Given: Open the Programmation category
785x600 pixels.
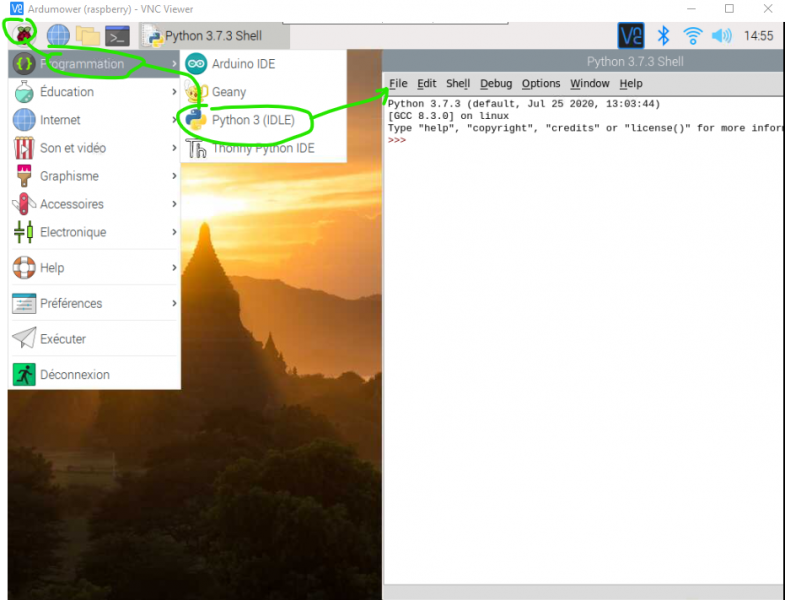Looking at the screenshot, I should pos(94,64).
